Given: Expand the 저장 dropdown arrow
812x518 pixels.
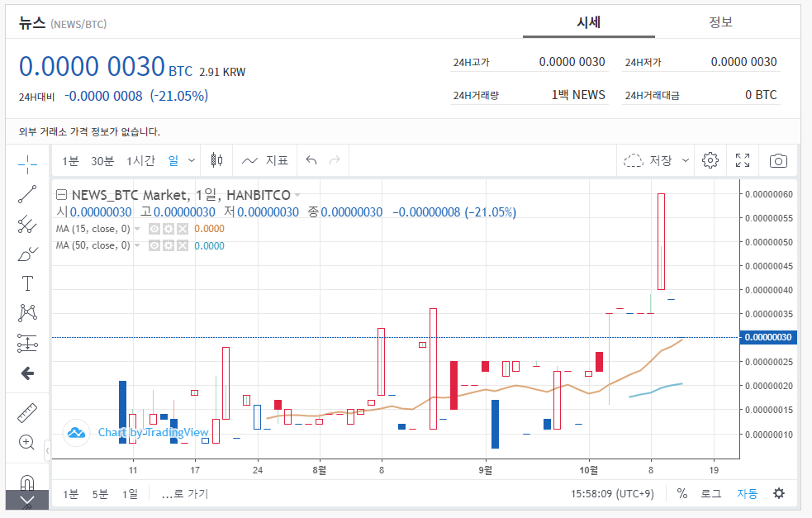Looking at the screenshot, I should (x=685, y=160).
